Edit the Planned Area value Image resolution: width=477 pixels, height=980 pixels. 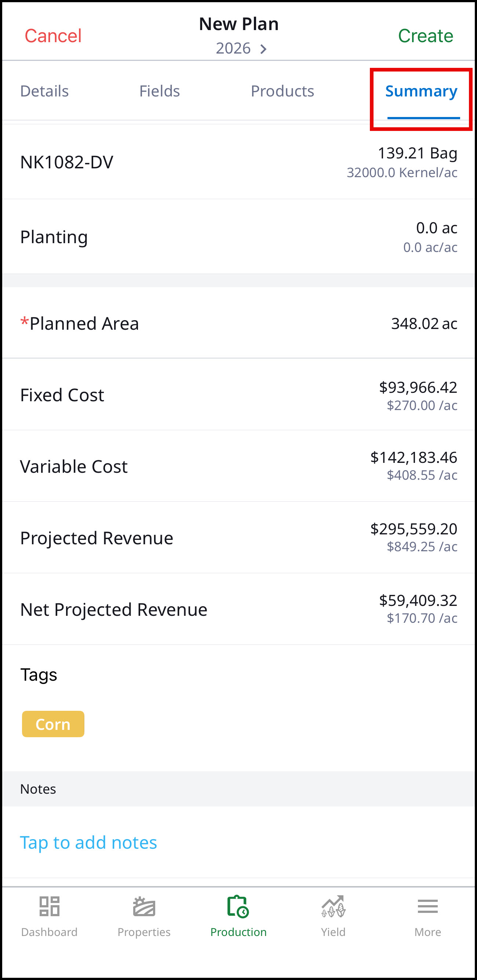(x=424, y=323)
